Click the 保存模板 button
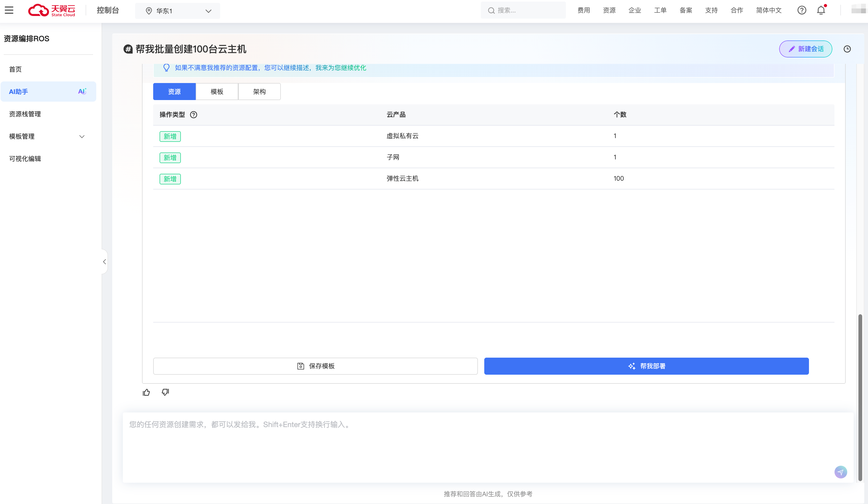 tap(315, 366)
